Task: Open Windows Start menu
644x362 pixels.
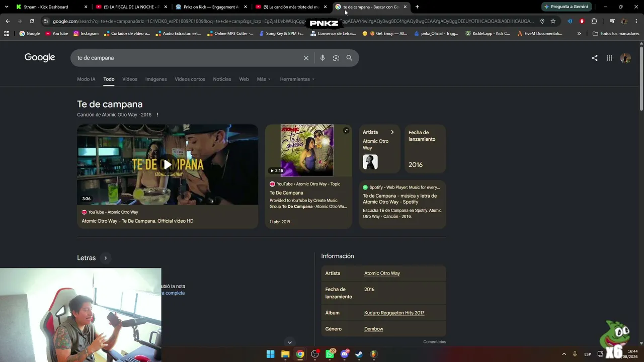Action: coord(270,354)
